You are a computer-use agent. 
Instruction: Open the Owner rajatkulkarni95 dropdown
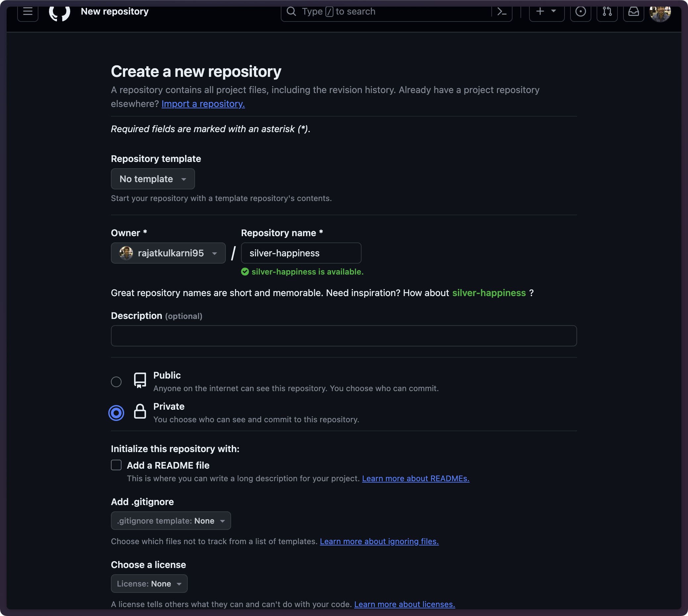pos(168,253)
